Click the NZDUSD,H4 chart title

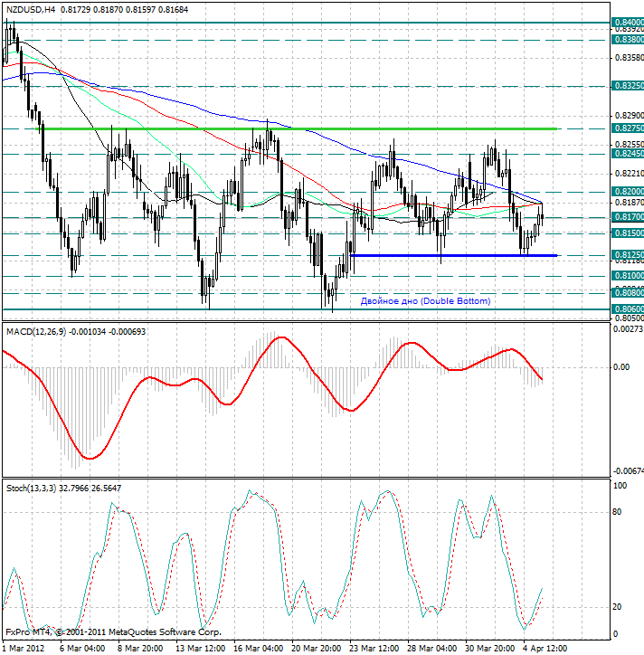point(29,8)
